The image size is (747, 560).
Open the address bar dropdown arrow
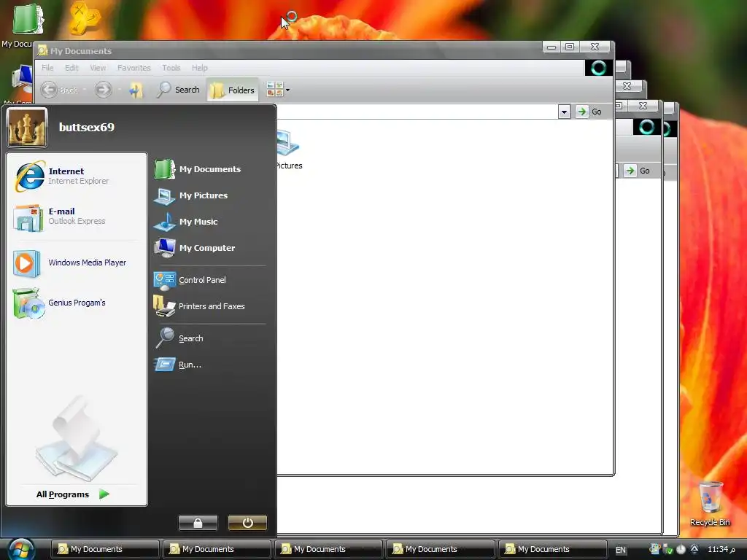point(564,112)
